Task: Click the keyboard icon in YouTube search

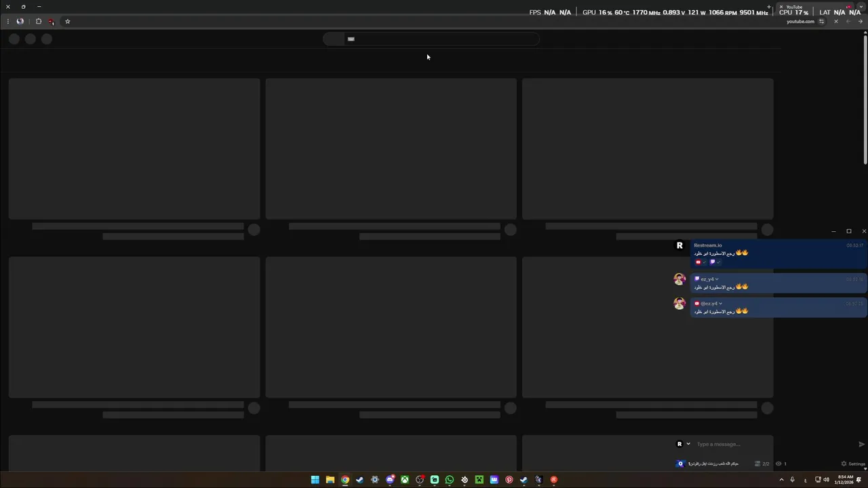Action: click(351, 39)
